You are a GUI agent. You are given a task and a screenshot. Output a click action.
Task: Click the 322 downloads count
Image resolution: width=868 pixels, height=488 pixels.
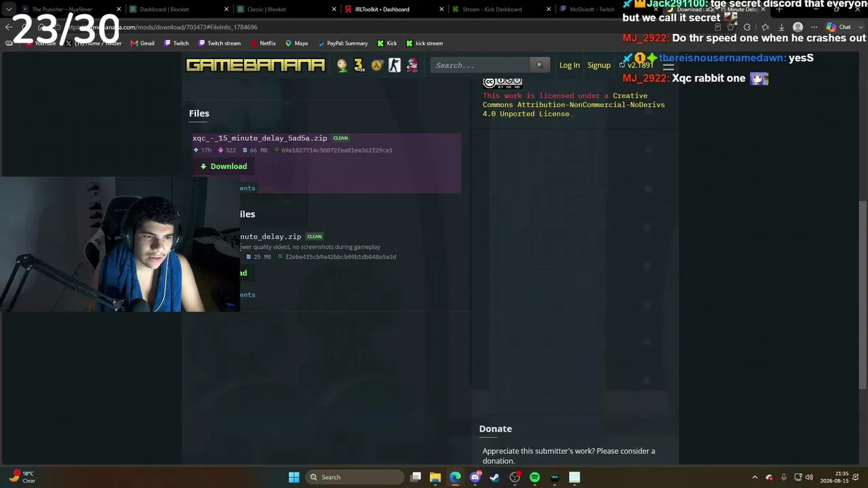click(x=227, y=150)
